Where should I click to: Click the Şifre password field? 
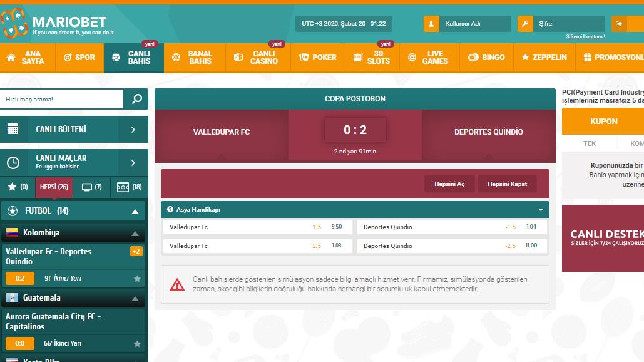point(569,24)
